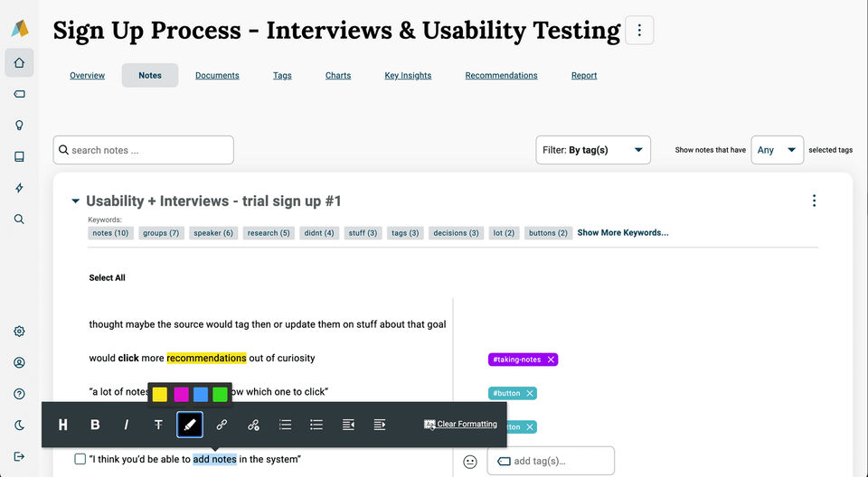
Task: Click Select All for the notes
Action: pos(107,278)
